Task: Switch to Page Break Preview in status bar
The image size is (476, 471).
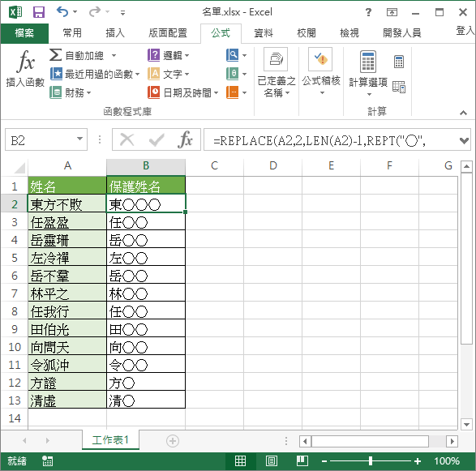Action: [302, 460]
